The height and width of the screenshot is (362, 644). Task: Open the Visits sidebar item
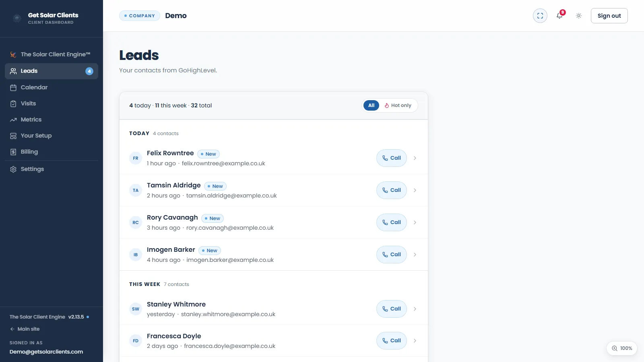tap(52, 103)
